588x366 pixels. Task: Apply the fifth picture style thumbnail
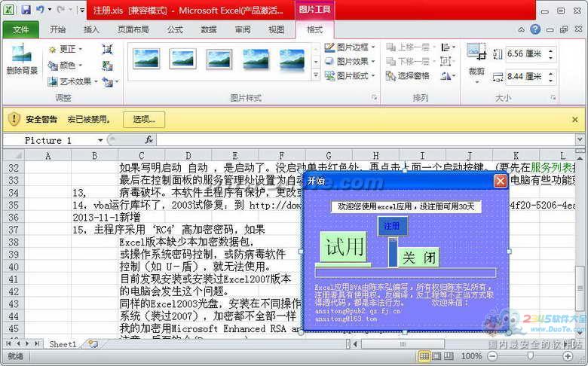tap(292, 59)
